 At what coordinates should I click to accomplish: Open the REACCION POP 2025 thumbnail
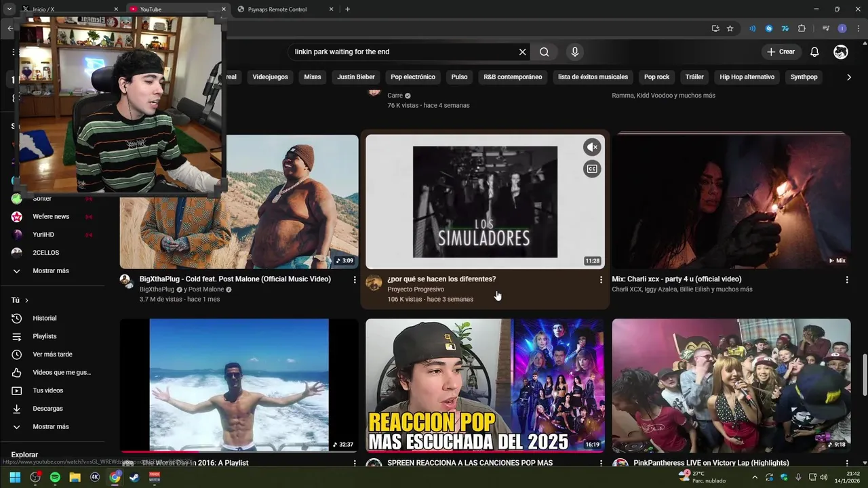485,385
